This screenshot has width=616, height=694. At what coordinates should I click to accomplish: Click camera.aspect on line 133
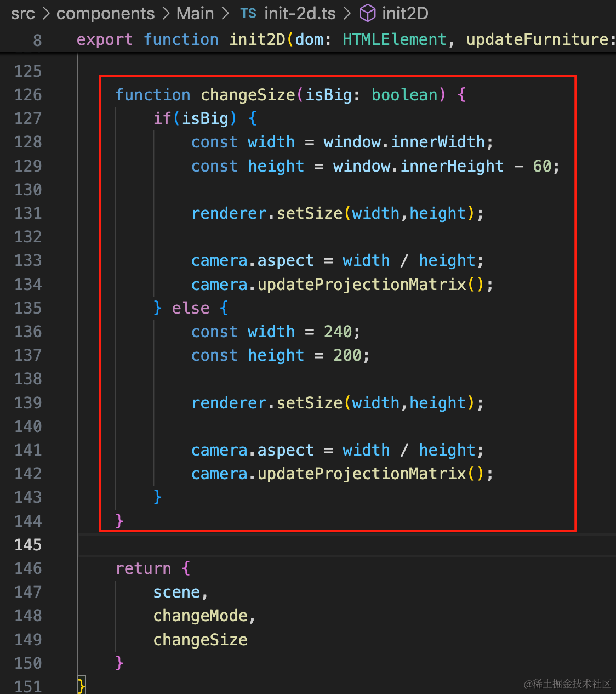pos(253,260)
